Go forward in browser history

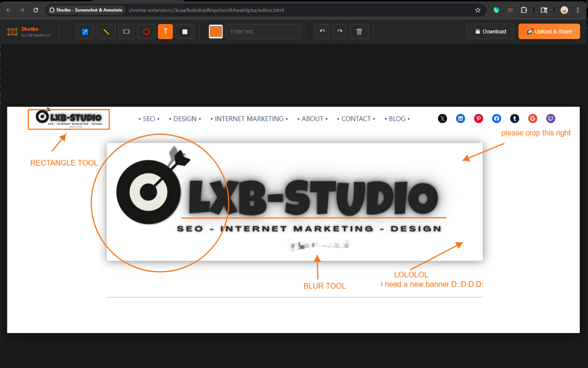point(22,10)
